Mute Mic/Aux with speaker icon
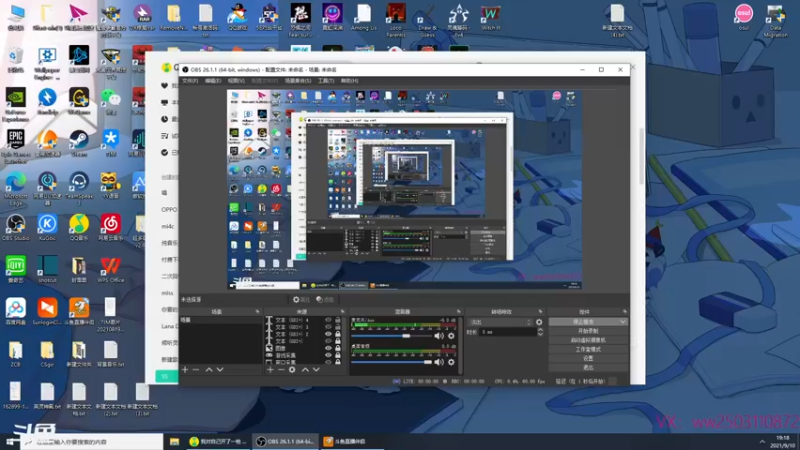Screen dimensions: 800x450 click(439, 336)
